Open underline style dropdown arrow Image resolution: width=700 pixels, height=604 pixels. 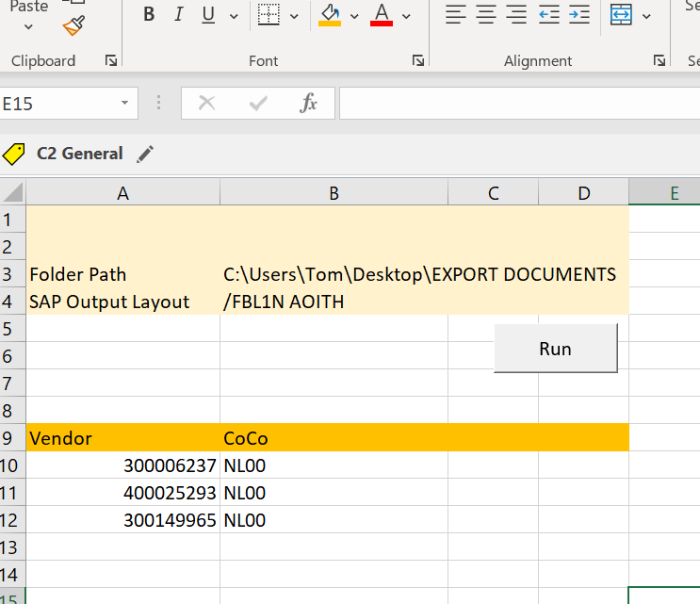pos(234,17)
